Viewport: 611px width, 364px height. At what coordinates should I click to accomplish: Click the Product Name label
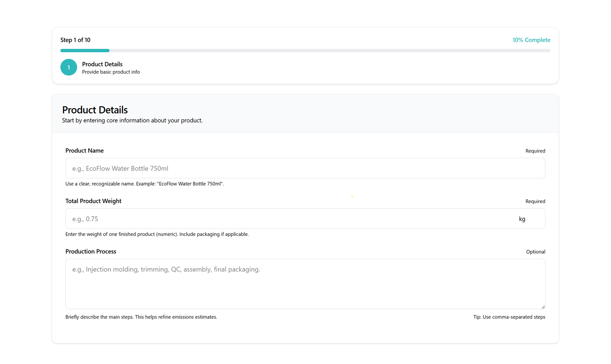click(x=85, y=151)
